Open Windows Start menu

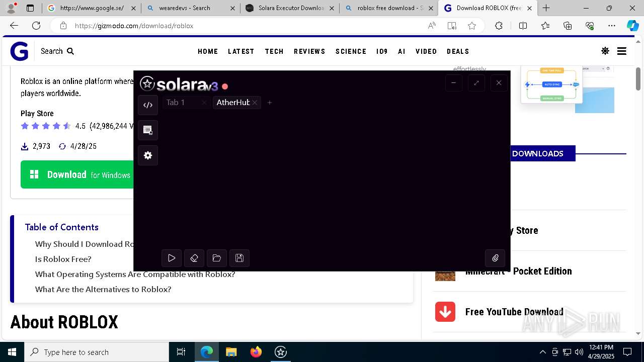coord(12,352)
